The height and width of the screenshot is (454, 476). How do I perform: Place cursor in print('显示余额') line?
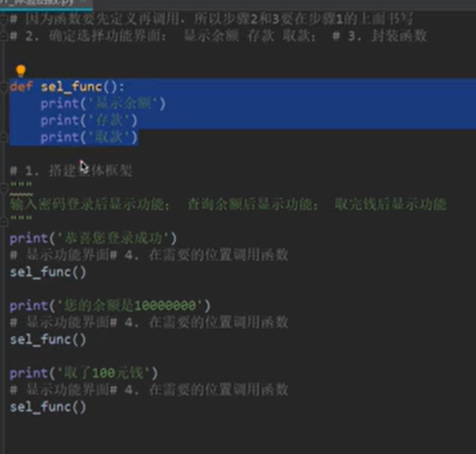tap(103, 104)
